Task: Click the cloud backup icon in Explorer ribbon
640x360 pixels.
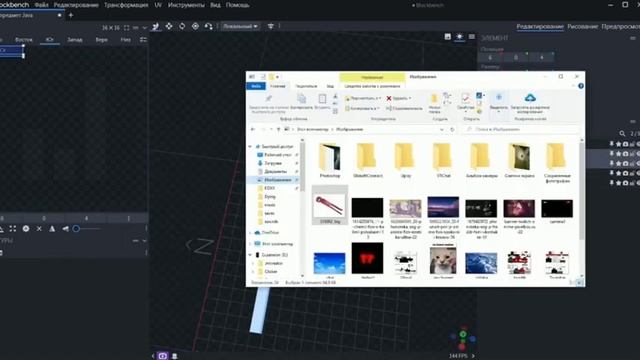Action: pos(530,98)
